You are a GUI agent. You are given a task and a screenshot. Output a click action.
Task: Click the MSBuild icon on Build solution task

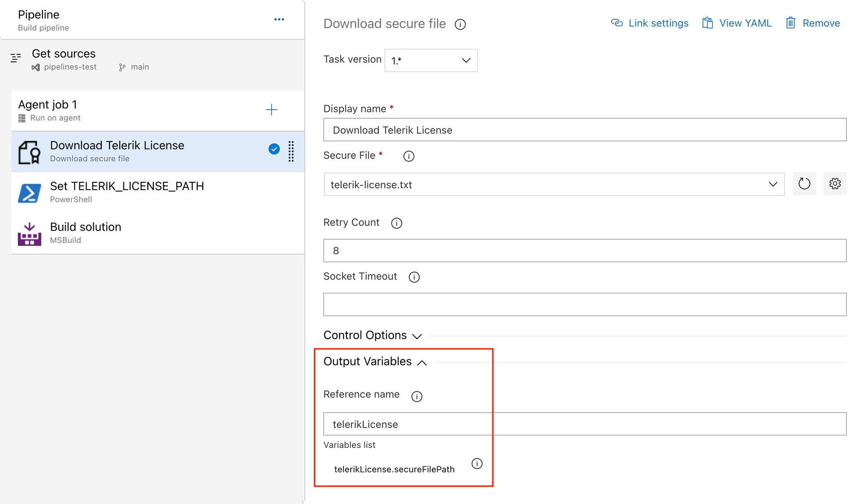click(x=29, y=233)
